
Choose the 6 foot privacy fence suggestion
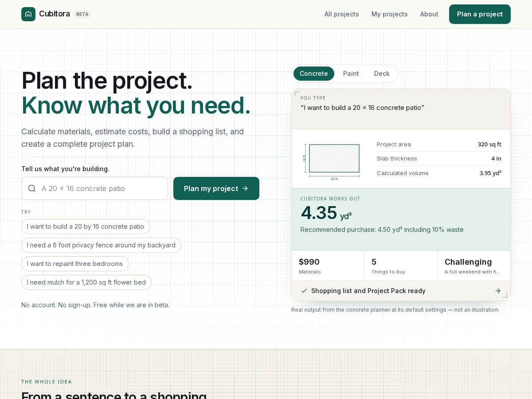(101, 245)
